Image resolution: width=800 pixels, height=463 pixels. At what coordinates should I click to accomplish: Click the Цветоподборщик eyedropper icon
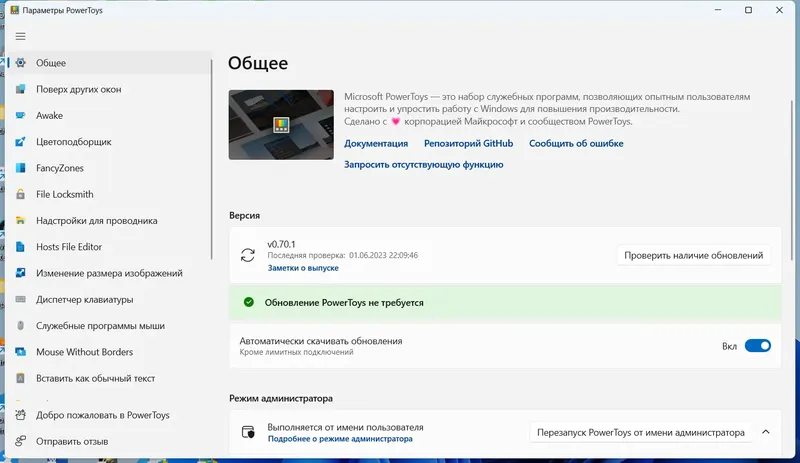click(x=20, y=142)
